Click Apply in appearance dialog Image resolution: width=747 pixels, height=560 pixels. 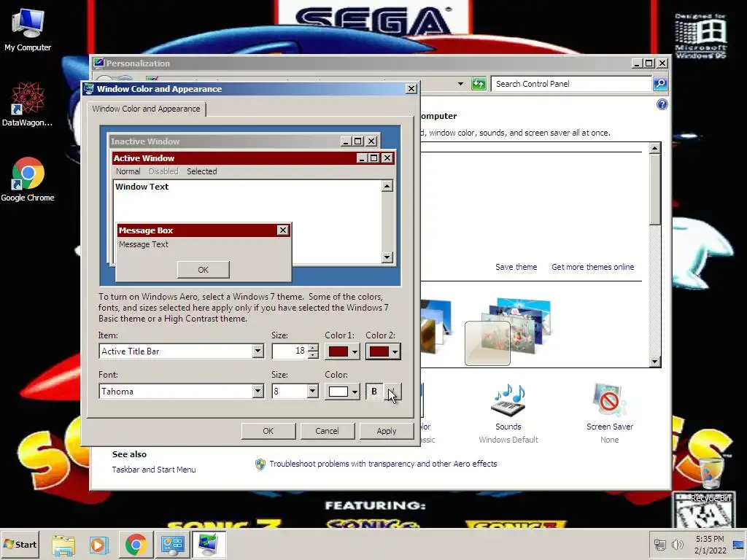pyautogui.click(x=387, y=431)
